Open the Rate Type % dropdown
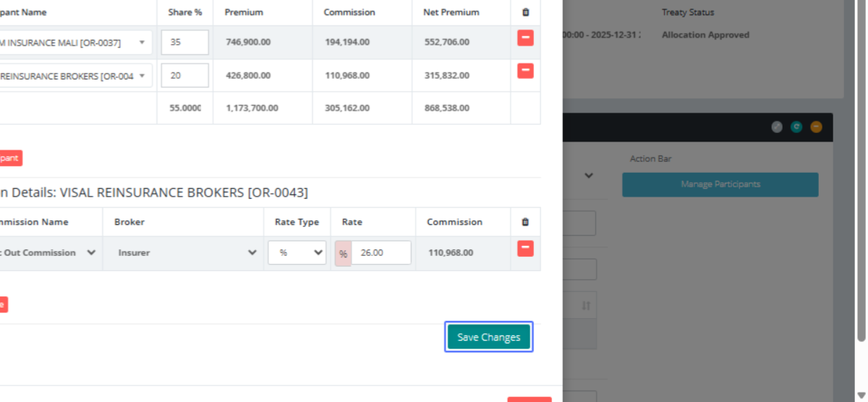 click(x=297, y=253)
